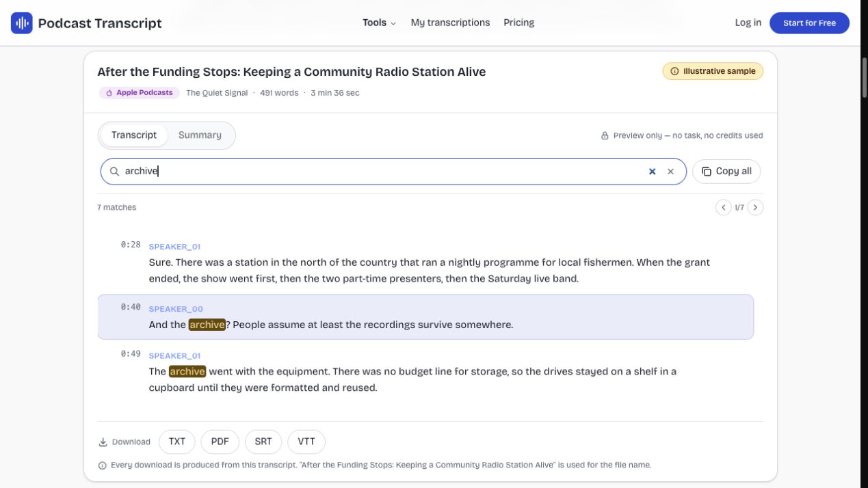868x488 pixels.
Task: Click the info icon beside file name note
Action: coord(103,465)
